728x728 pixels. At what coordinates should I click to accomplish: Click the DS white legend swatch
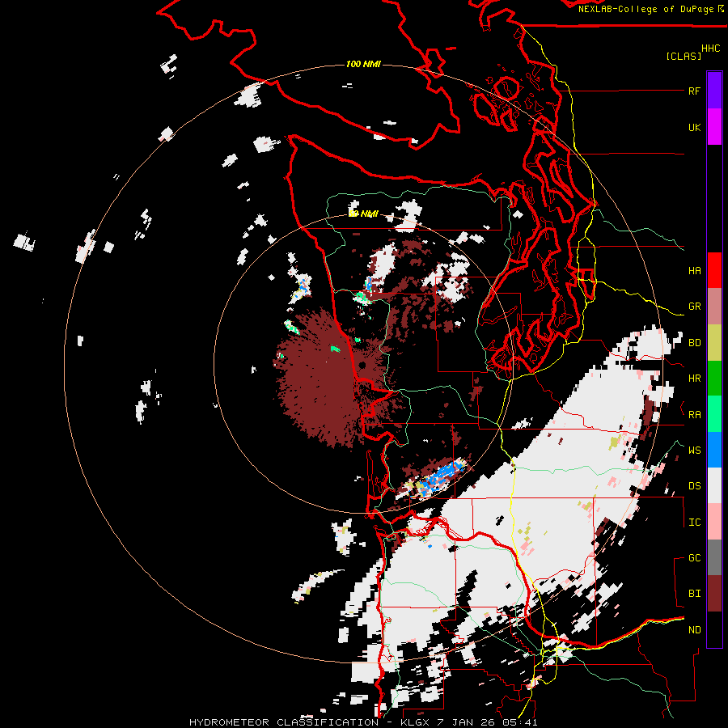(714, 485)
